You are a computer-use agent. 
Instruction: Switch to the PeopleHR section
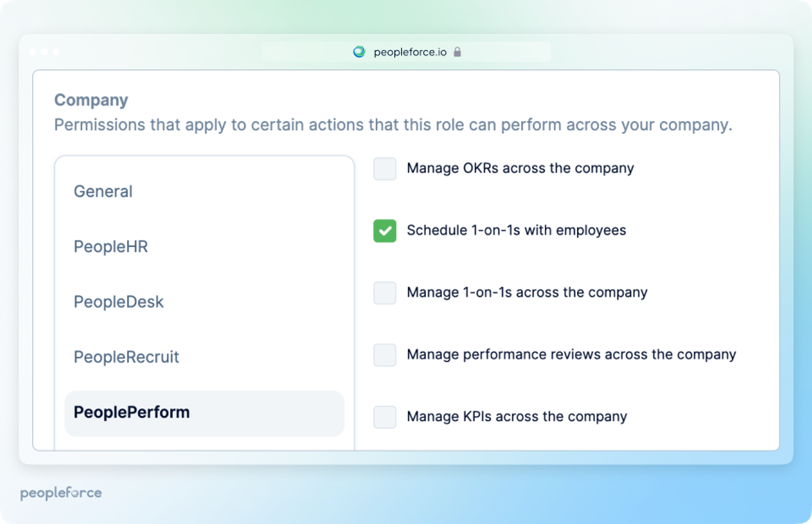click(x=111, y=247)
